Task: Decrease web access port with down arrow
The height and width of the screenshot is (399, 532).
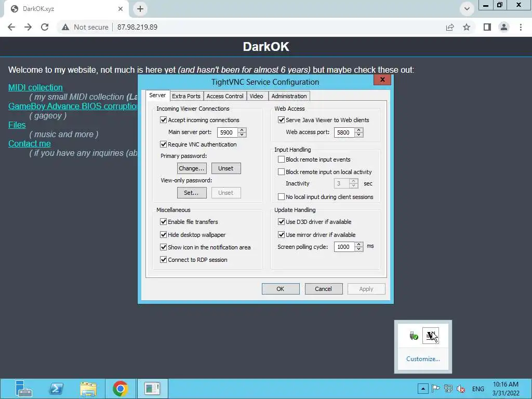Action: tap(359, 135)
